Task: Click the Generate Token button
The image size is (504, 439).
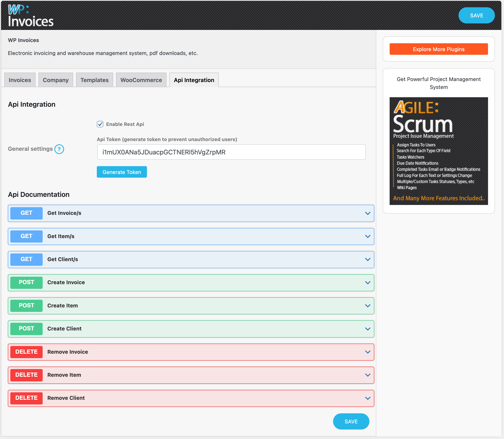Action: [x=122, y=172]
